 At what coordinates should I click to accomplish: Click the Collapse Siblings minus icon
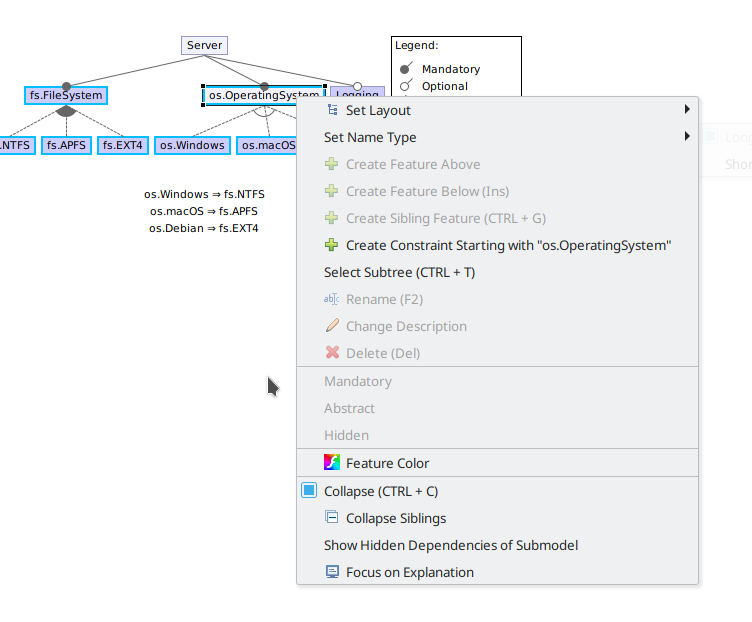[x=331, y=517]
